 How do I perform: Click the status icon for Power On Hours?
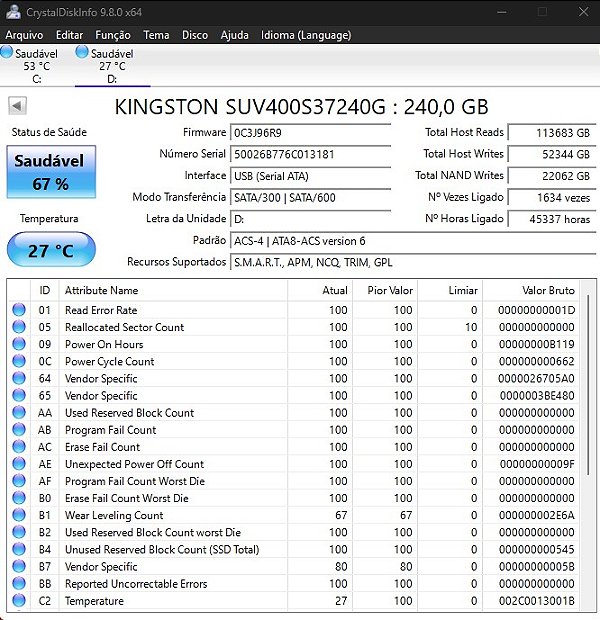click(19, 344)
